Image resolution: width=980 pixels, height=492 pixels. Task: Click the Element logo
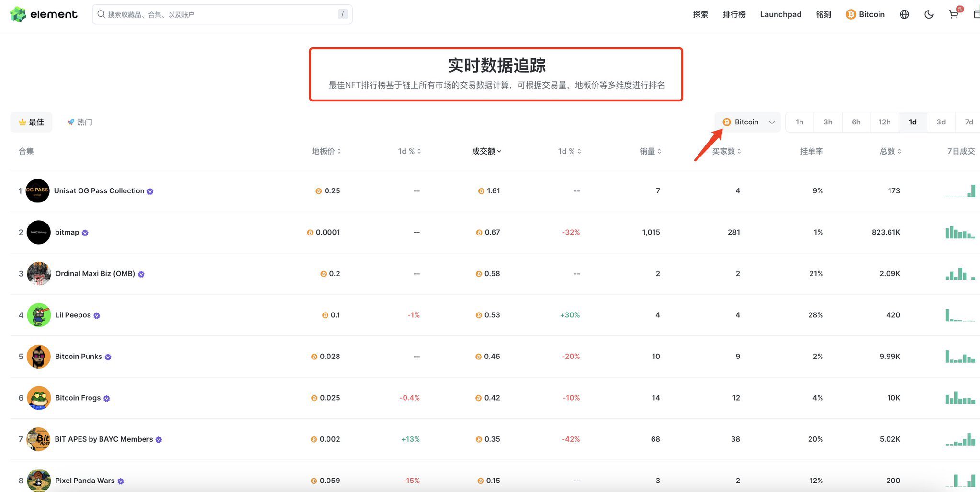coord(44,14)
